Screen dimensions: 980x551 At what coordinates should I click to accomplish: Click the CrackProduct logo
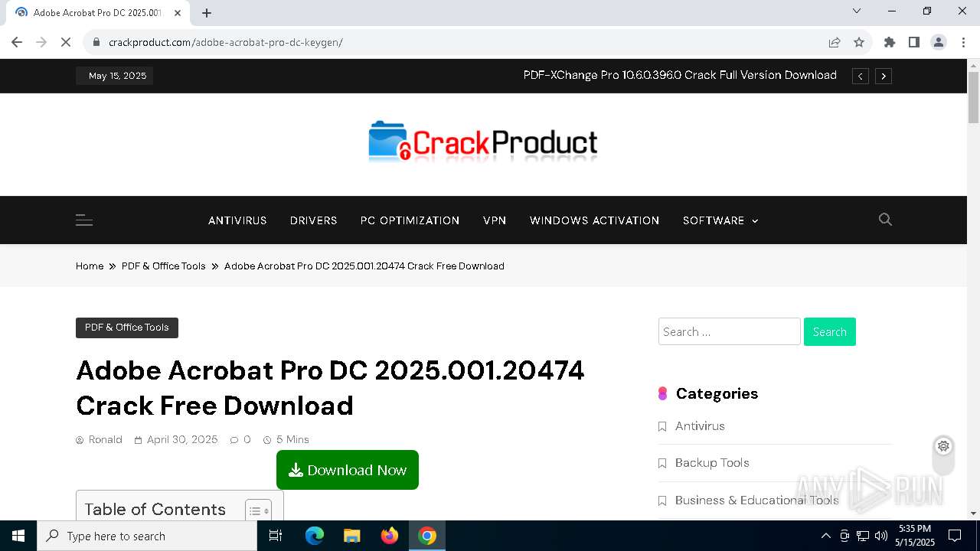click(483, 142)
